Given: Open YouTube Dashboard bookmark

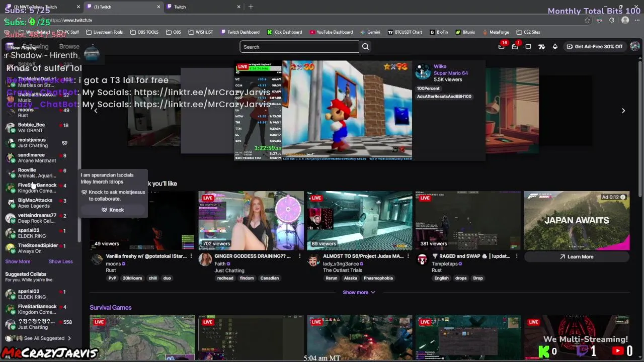Looking at the screenshot, I should point(331,32).
